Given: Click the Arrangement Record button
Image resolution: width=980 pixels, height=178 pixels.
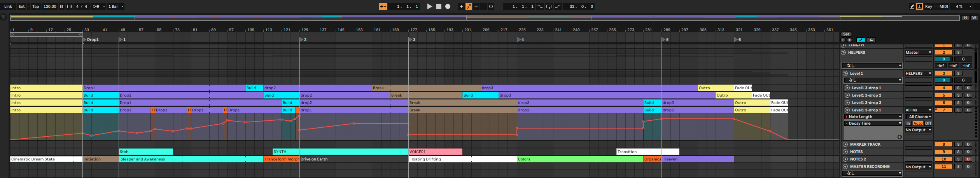Looking at the screenshot, I should (x=448, y=7).
